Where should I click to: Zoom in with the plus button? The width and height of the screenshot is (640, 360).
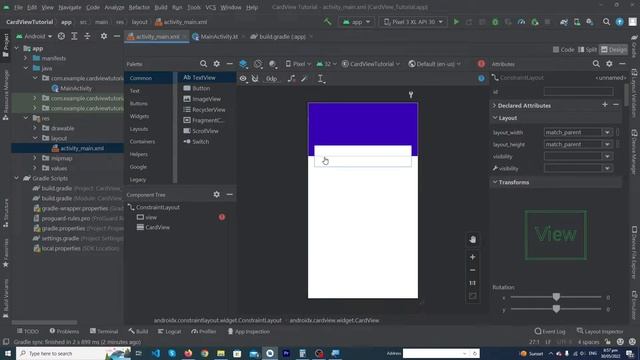[472, 257]
